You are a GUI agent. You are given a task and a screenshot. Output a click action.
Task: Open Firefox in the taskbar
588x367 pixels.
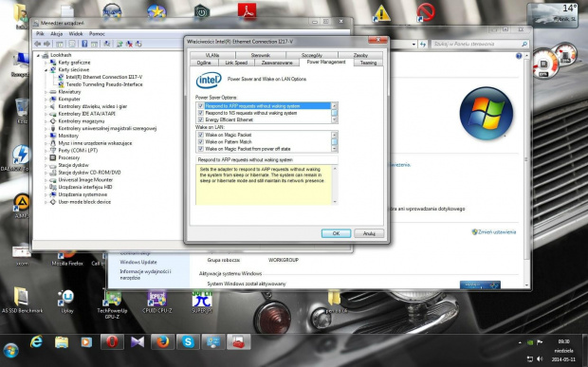point(162,342)
